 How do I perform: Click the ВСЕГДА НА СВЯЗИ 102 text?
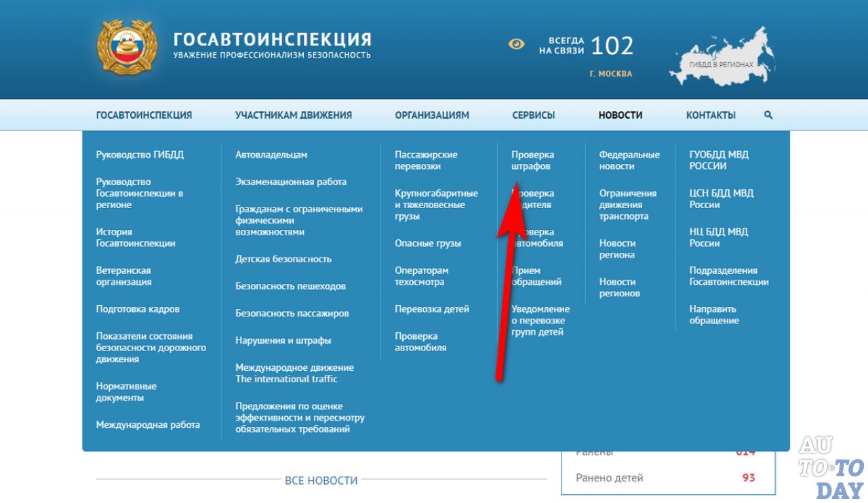click(586, 45)
